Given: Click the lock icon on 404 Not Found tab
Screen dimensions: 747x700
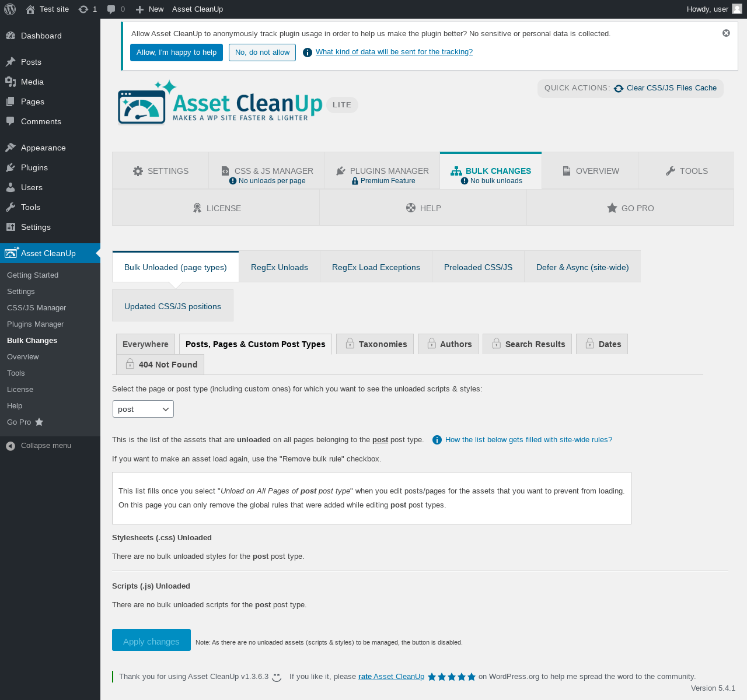Looking at the screenshot, I should (130, 364).
